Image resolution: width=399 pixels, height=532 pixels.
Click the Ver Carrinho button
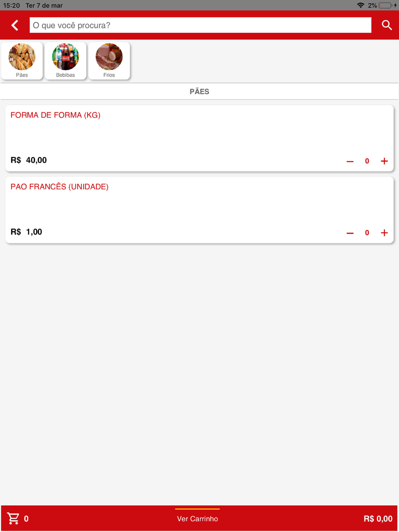198,519
